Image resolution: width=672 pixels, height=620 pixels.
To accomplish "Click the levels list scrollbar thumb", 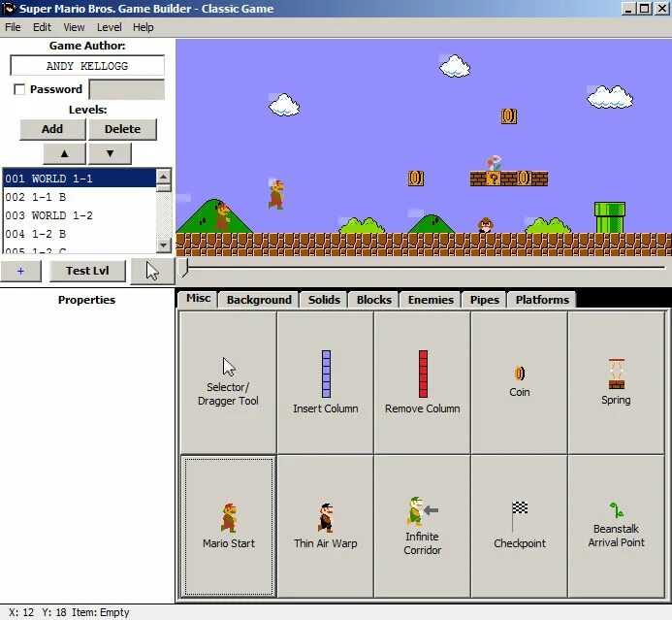I will [x=164, y=188].
